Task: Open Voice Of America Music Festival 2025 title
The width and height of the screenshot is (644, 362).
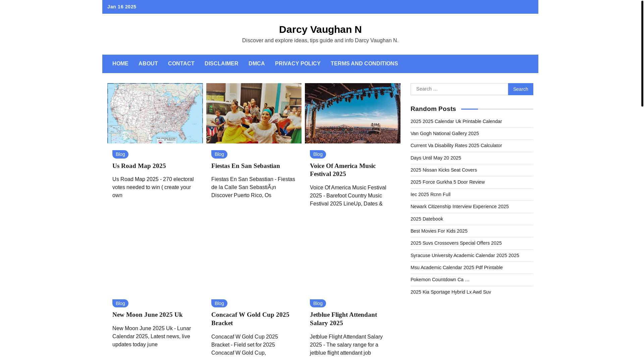Action: point(343,170)
